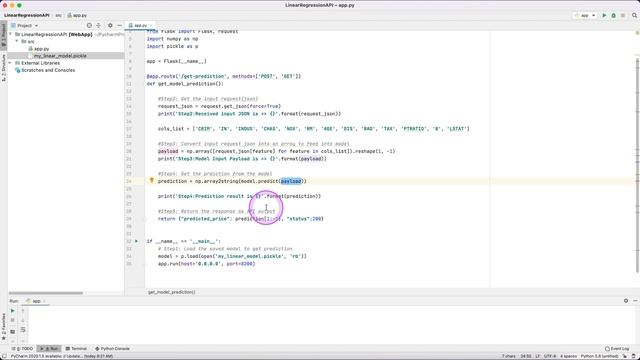This screenshot has width=640, height=360.
Task: Click the editor vertical scrollbar
Action: [x=638, y=165]
